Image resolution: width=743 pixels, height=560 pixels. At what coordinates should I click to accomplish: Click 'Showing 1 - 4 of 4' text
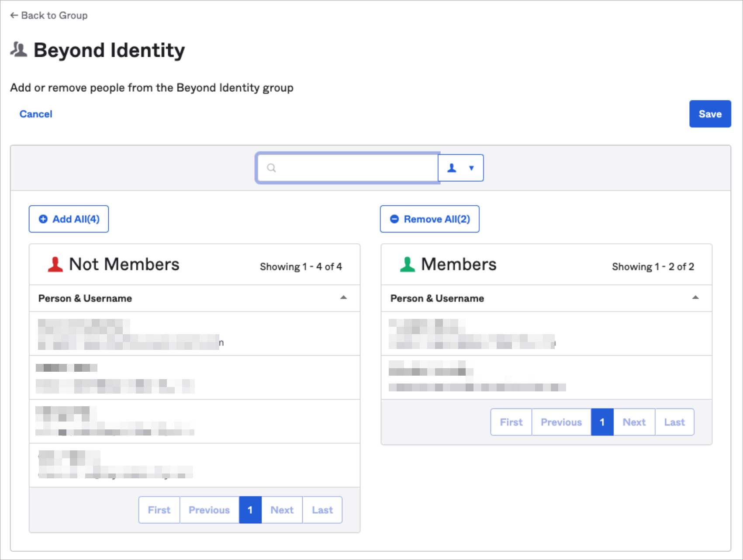point(301,266)
